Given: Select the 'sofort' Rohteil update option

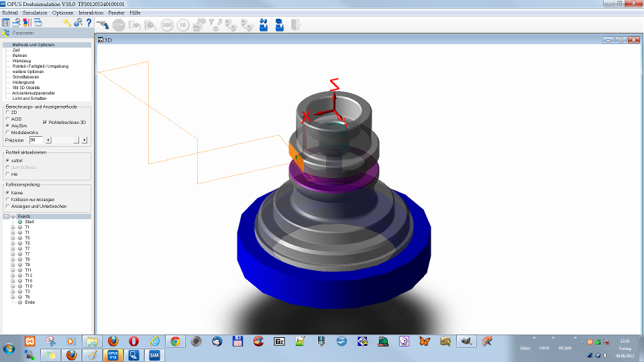Looking at the screenshot, I should coord(8,160).
